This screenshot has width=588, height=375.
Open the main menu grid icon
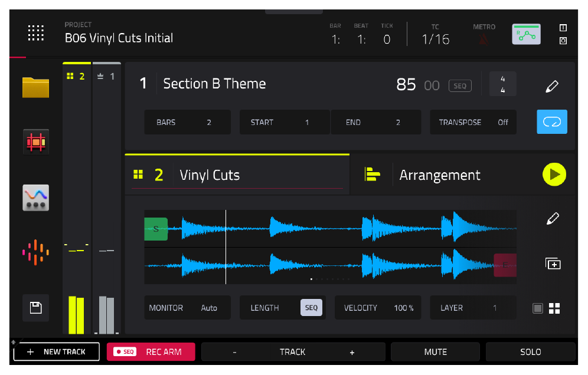pos(36,33)
